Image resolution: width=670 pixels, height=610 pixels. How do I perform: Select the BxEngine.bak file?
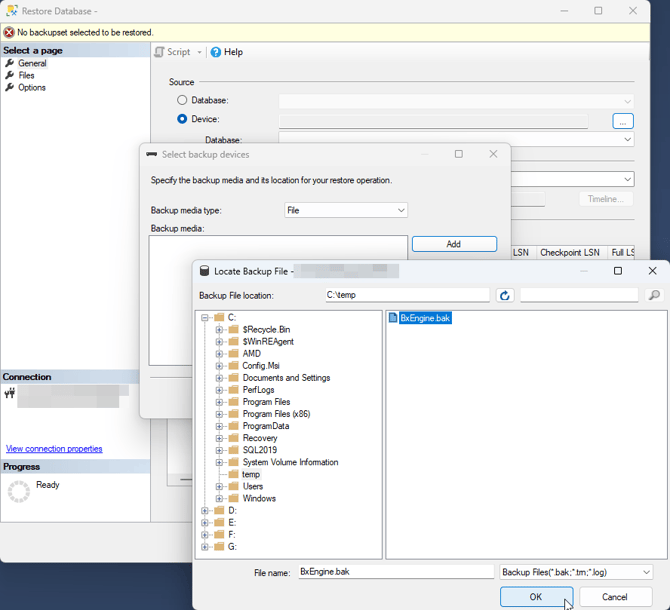click(x=425, y=318)
